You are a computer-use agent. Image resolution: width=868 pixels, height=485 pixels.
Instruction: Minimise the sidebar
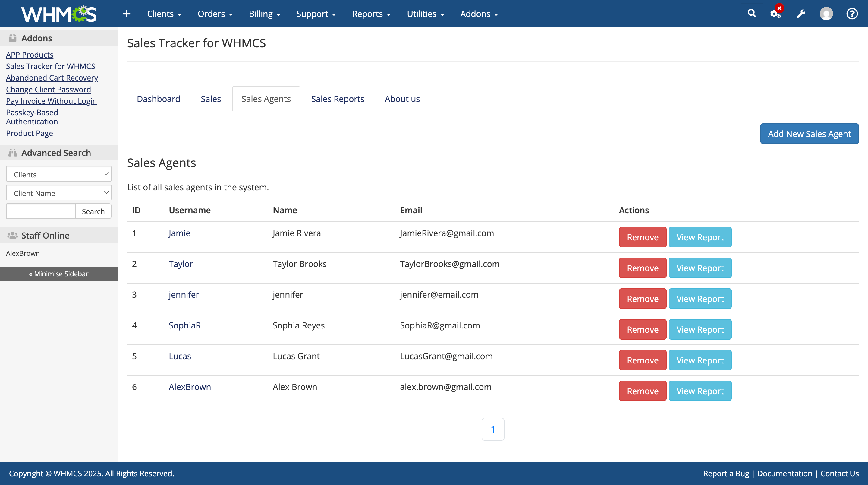59,274
